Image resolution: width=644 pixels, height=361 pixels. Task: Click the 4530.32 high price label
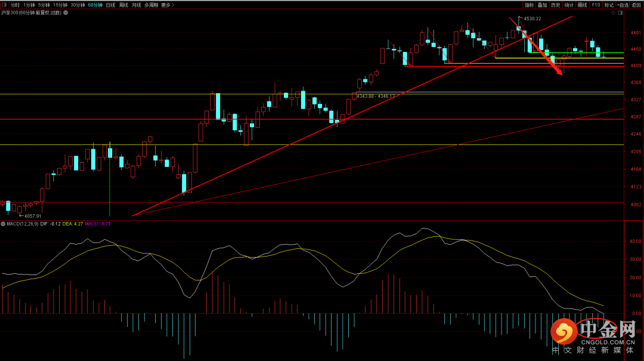pyautogui.click(x=532, y=18)
